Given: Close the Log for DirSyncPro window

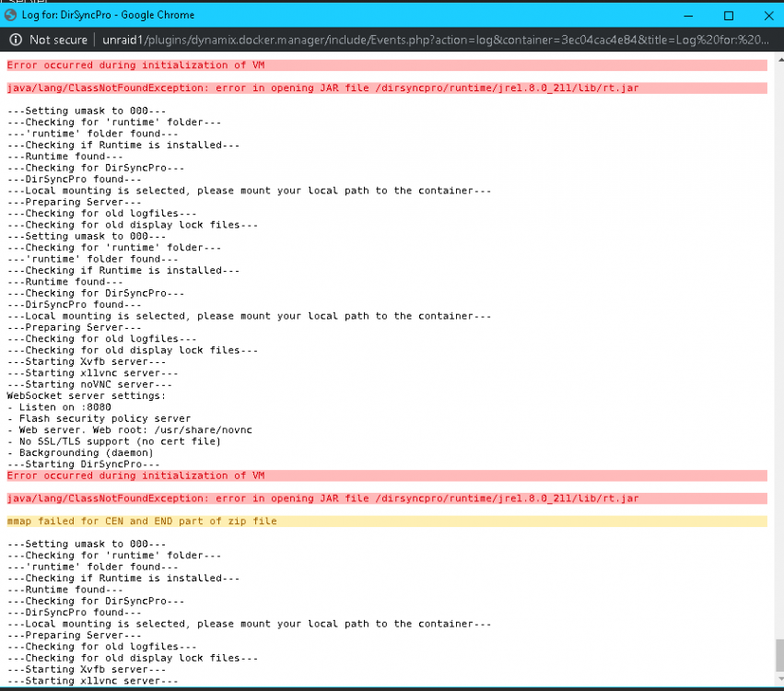Looking at the screenshot, I should pyautogui.click(x=768, y=16).
